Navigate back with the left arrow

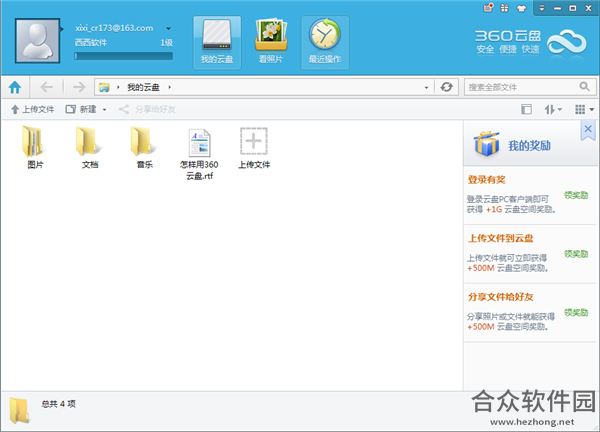coord(46,87)
